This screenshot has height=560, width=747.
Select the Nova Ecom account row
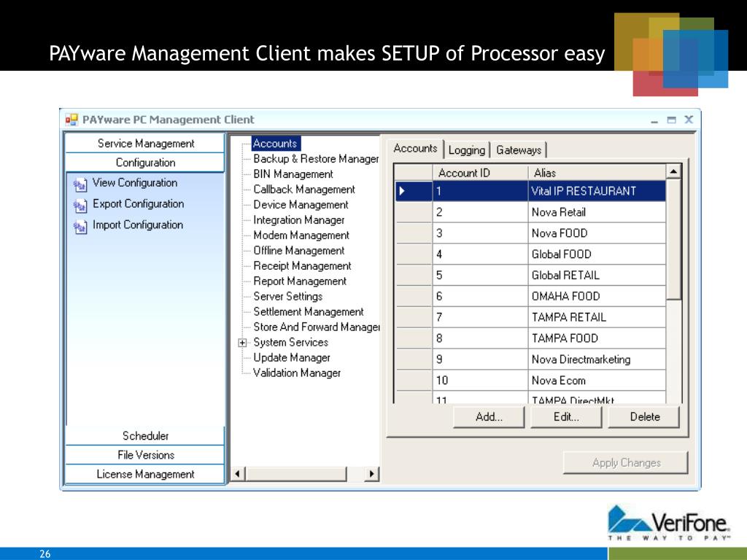(530, 380)
